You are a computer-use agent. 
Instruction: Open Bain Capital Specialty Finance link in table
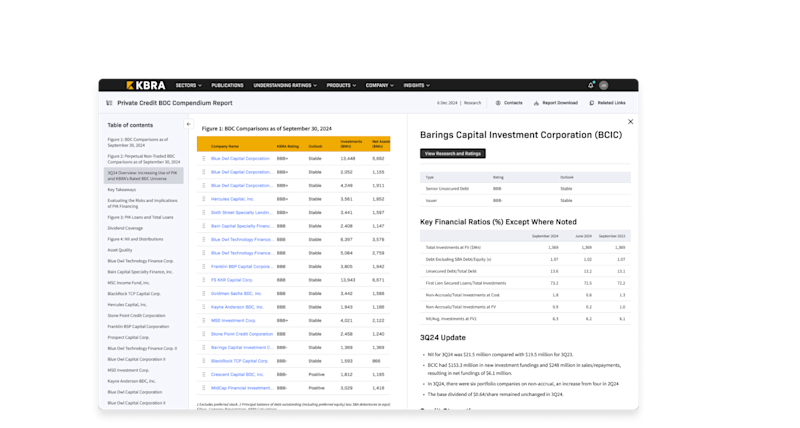pos(242,226)
